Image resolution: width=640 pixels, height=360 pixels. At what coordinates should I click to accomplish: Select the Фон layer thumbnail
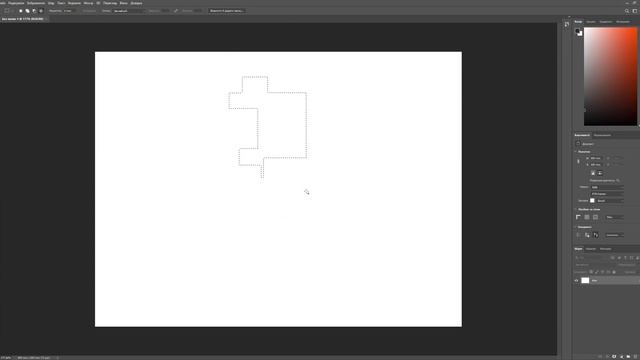pos(585,280)
